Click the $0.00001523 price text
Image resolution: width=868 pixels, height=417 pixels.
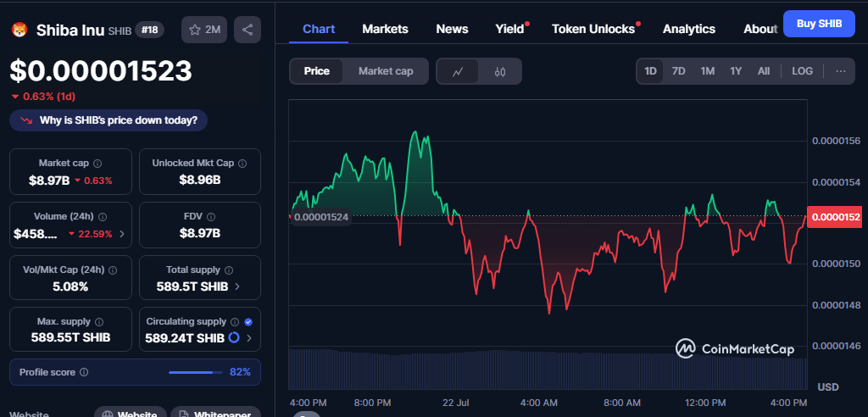click(101, 71)
